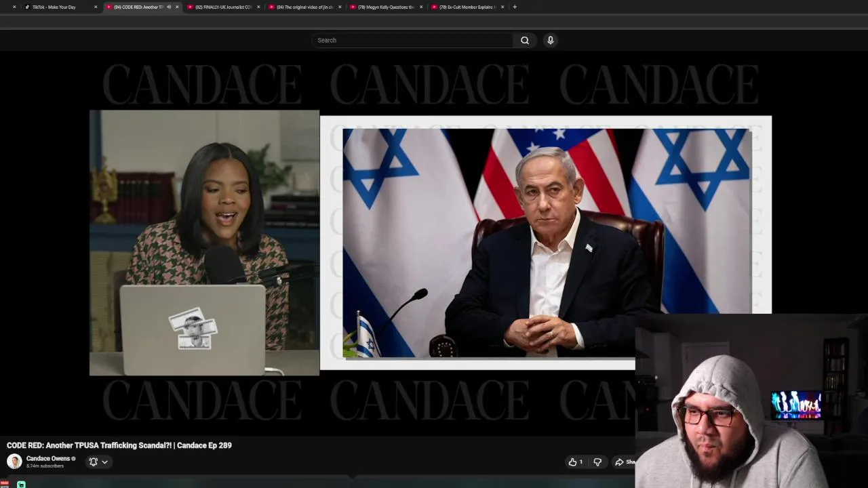Activate voice search microphone icon
The image size is (868, 488).
(551, 40)
